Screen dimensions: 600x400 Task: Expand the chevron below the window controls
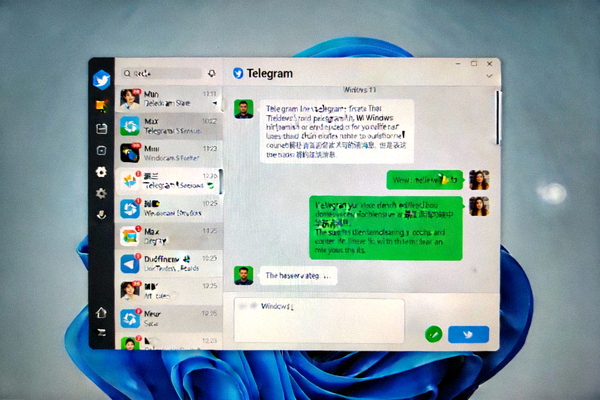point(489,76)
